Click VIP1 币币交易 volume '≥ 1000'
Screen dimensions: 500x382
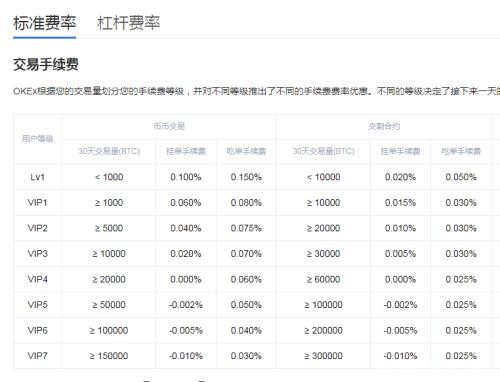tap(109, 203)
